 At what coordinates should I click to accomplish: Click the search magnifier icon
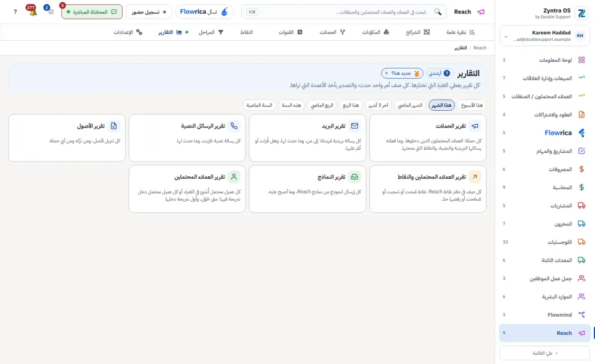click(438, 12)
